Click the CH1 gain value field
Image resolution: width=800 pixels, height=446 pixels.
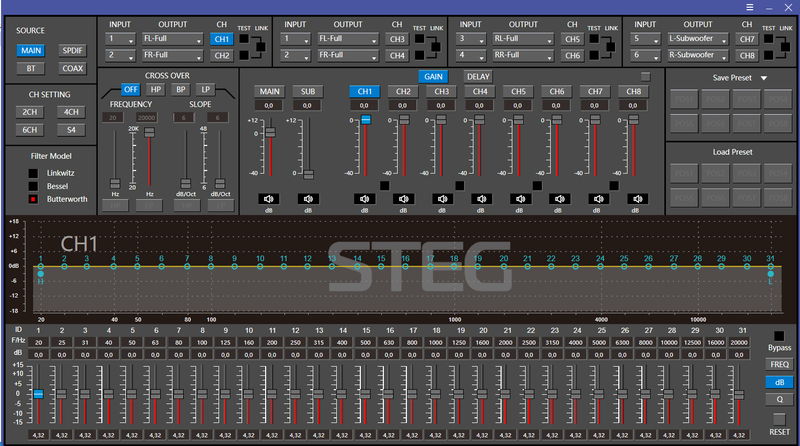coord(364,106)
